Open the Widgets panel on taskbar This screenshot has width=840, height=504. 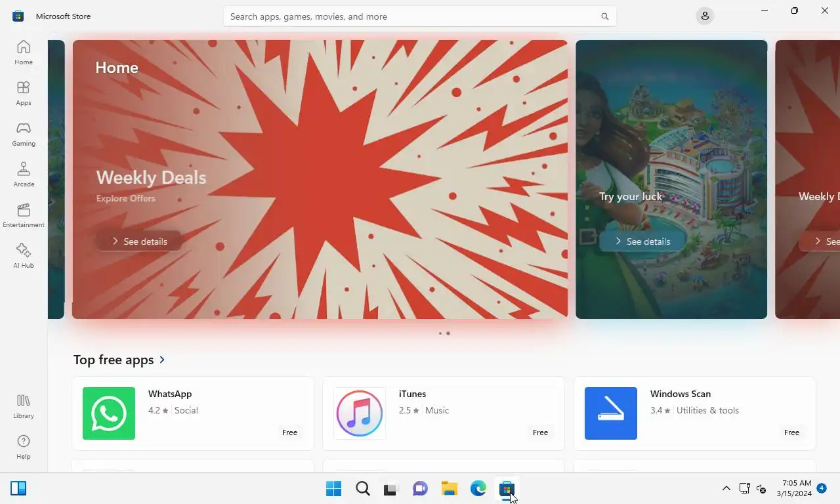[18, 488]
